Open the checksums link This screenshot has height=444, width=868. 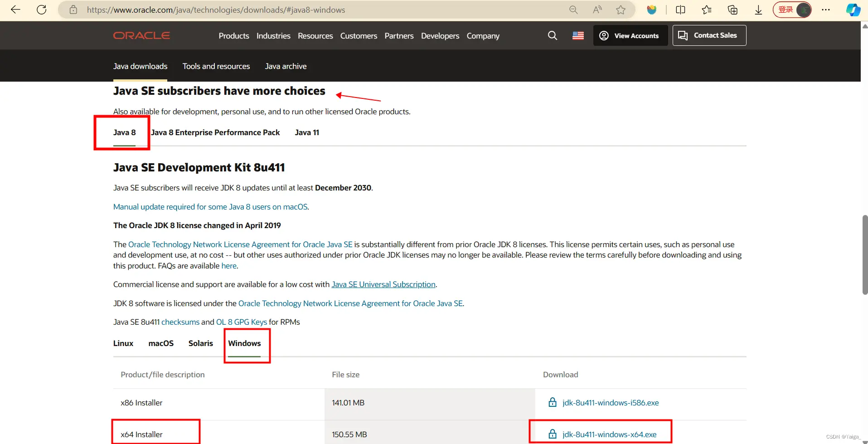tap(180, 322)
